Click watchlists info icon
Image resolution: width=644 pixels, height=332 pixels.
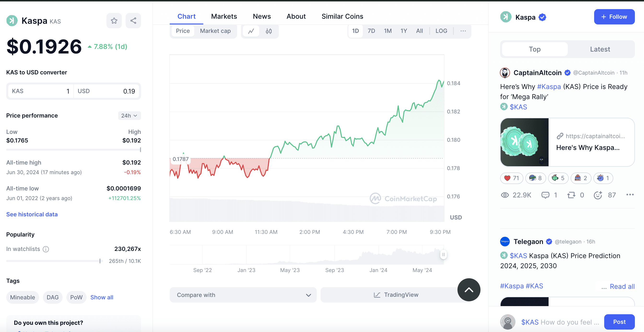46,249
